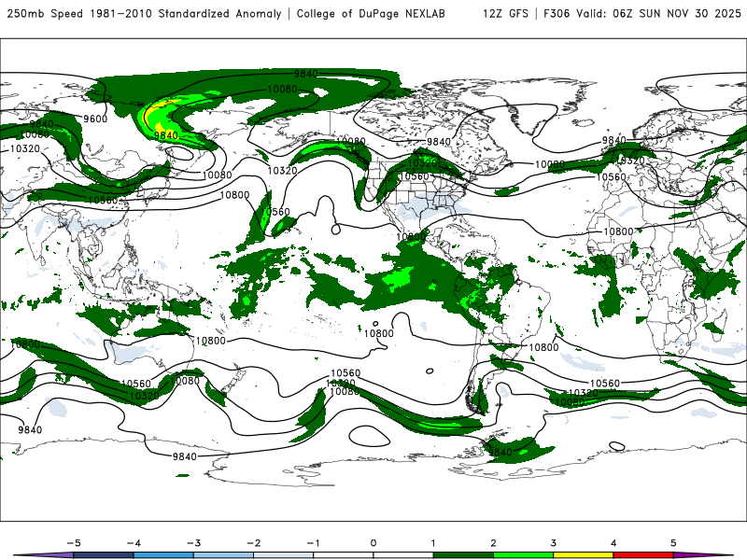747x560 pixels.
Task: Click the dark navy -5 to -4 colorbar segment
Action: pyautogui.click(x=104, y=555)
